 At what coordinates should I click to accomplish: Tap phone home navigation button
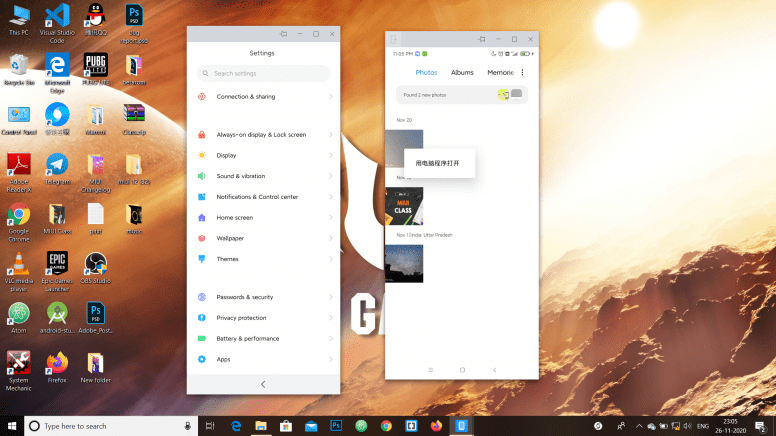[462, 370]
